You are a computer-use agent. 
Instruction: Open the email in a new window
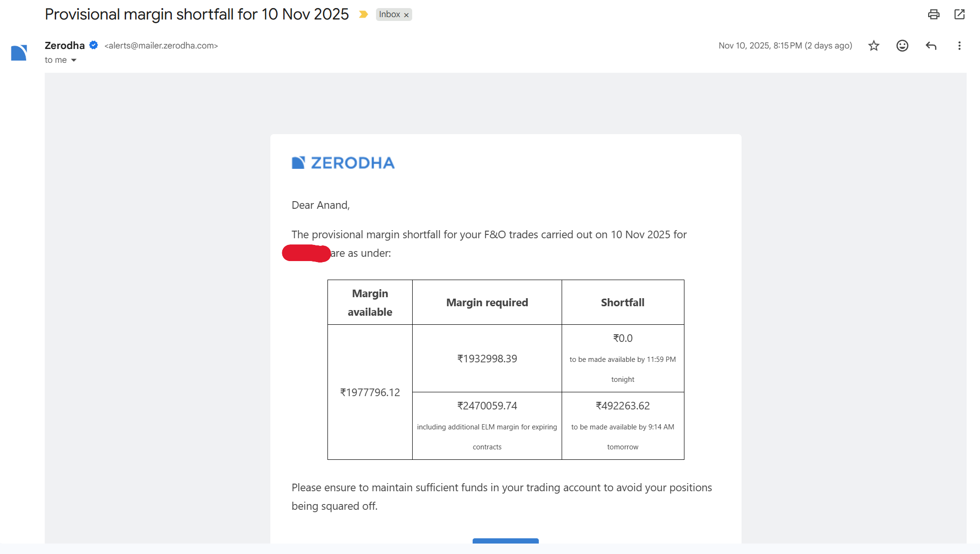(960, 14)
